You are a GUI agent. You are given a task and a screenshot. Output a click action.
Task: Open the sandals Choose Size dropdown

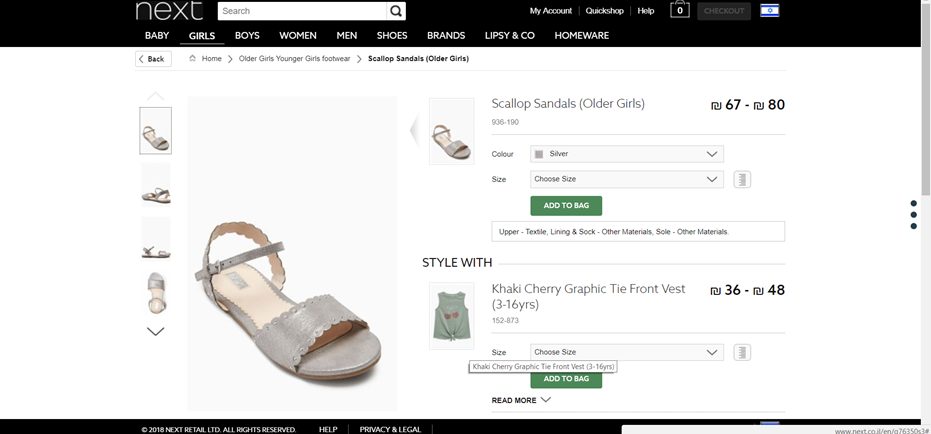(626, 179)
